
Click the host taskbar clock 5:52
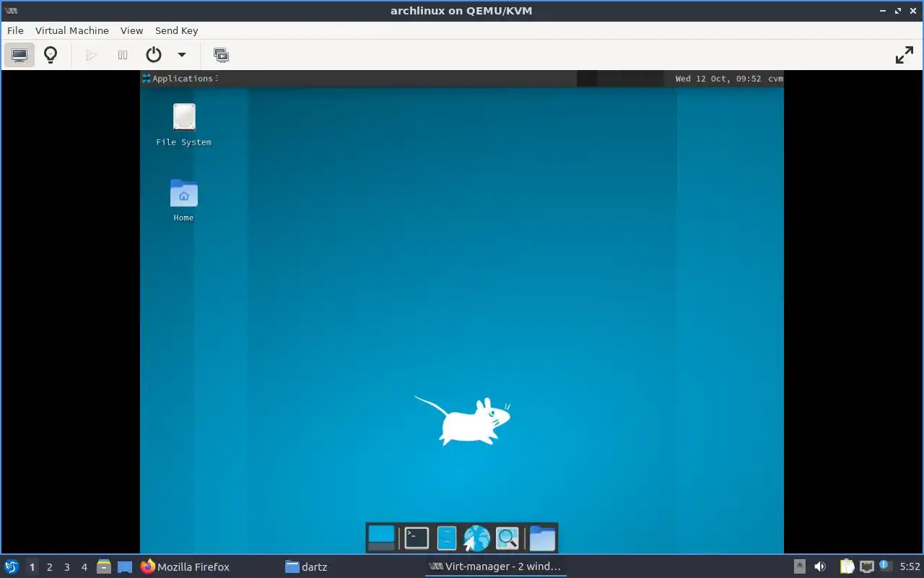[910, 566]
